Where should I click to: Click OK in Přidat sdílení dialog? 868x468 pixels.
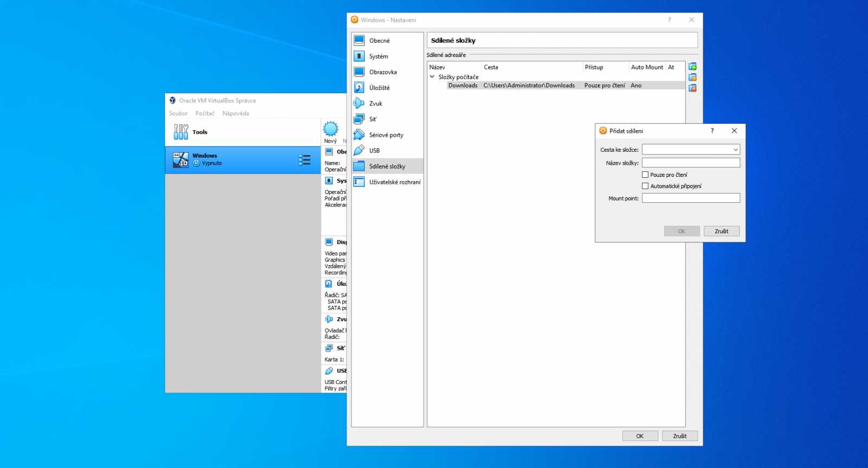point(681,231)
